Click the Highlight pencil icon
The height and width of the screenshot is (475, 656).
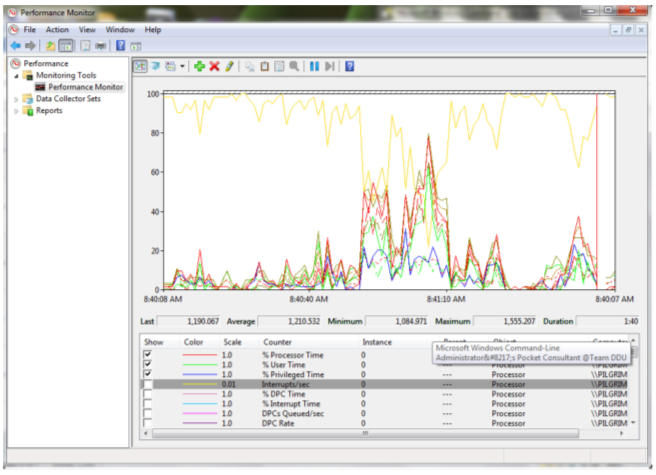(229, 66)
